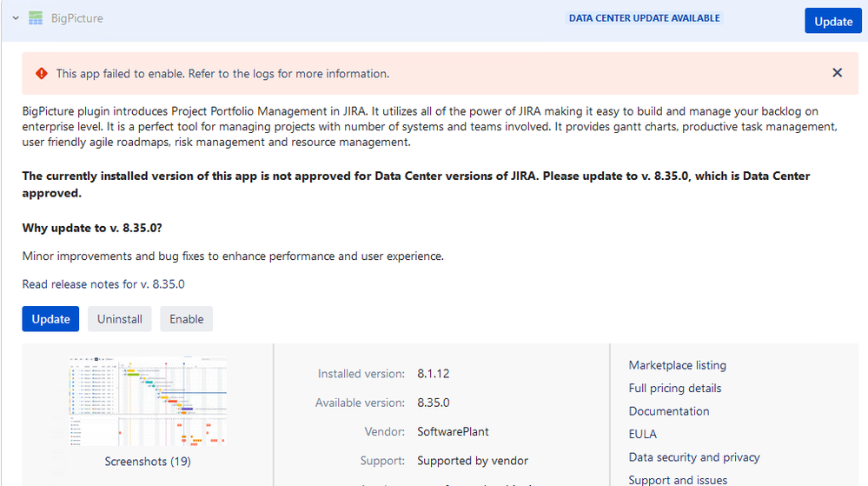
Task: Click the blue Update button beside Uninstall
Action: click(50, 319)
